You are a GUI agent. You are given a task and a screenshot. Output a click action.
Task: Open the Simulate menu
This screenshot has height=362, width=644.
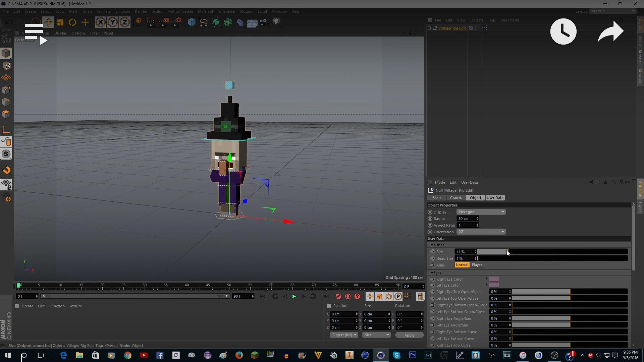click(123, 11)
